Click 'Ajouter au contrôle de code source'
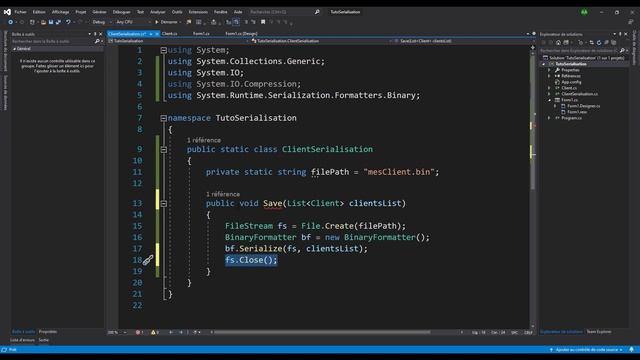Image resolution: width=640 pixels, height=360 pixels. pyautogui.click(x=586, y=350)
